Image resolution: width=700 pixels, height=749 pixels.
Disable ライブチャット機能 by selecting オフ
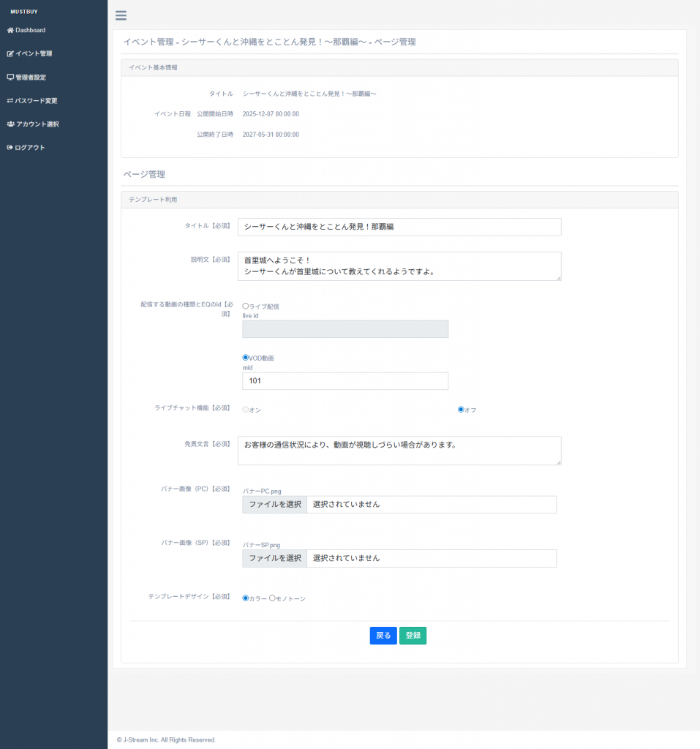tap(460, 410)
